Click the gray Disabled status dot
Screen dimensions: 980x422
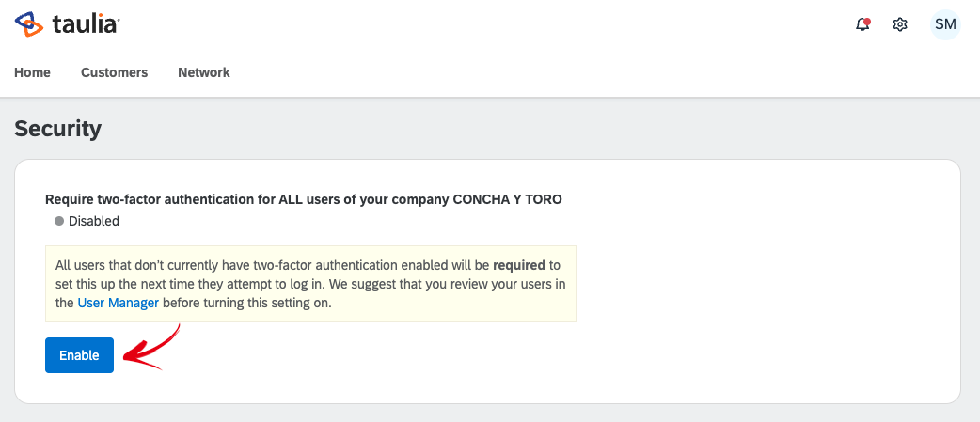59,221
